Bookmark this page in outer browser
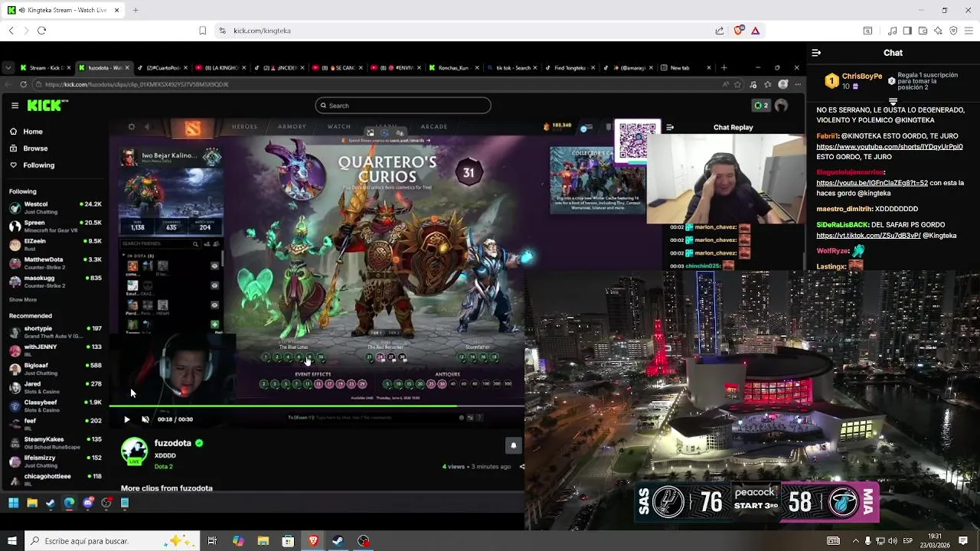Screen dimensions: 980x551 click(x=202, y=31)
